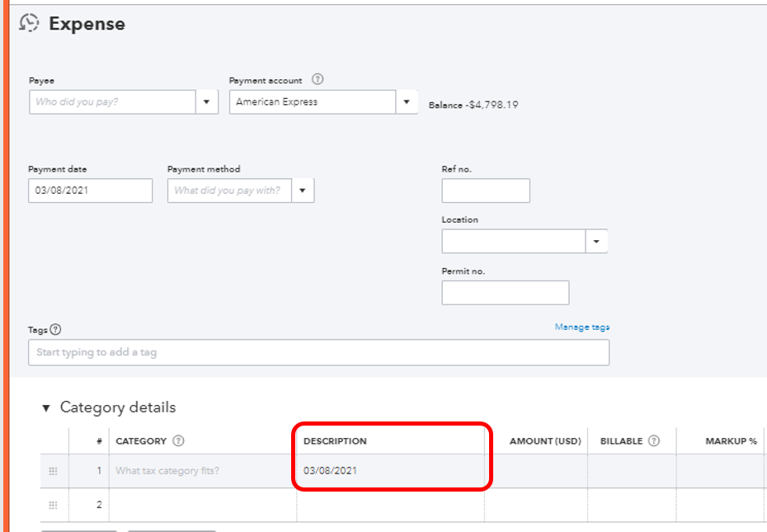Click the Ref no. input field
Screen dimensions: 767x532
[x=486, y=191]
